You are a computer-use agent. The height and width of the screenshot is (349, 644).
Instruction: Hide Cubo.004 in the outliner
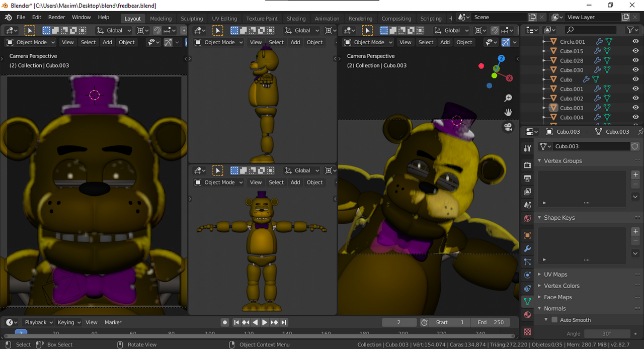point(635,117)
